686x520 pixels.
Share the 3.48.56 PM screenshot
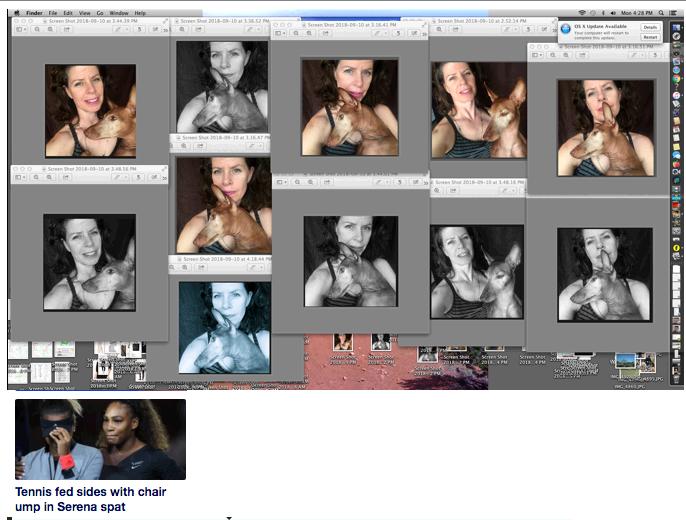coord(66,177)
